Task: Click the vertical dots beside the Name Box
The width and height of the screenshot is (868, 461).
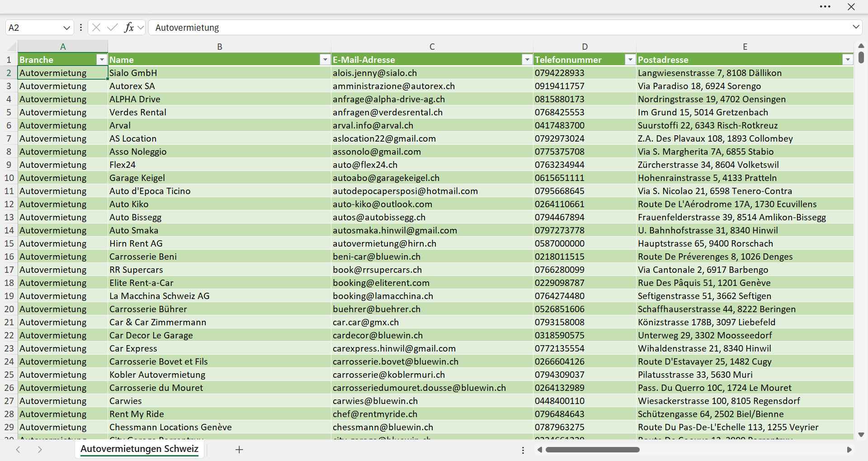Action: 81,28
